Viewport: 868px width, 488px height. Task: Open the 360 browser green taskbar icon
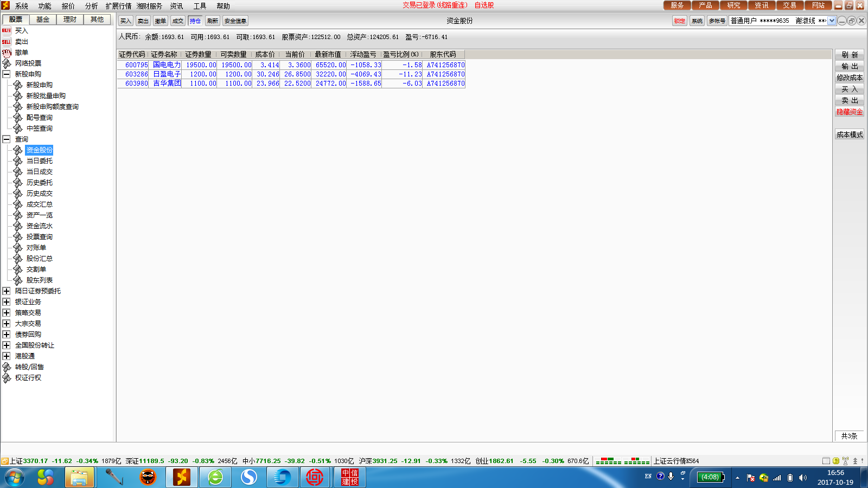click(x=215, y=477)
